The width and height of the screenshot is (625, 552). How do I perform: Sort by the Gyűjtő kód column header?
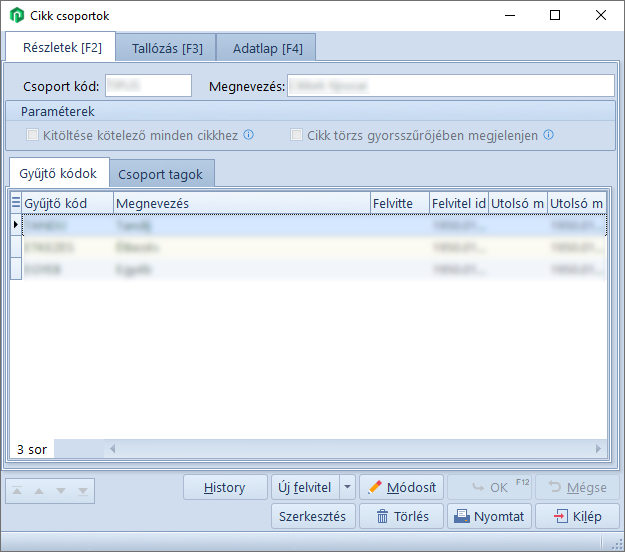[67, 203]
